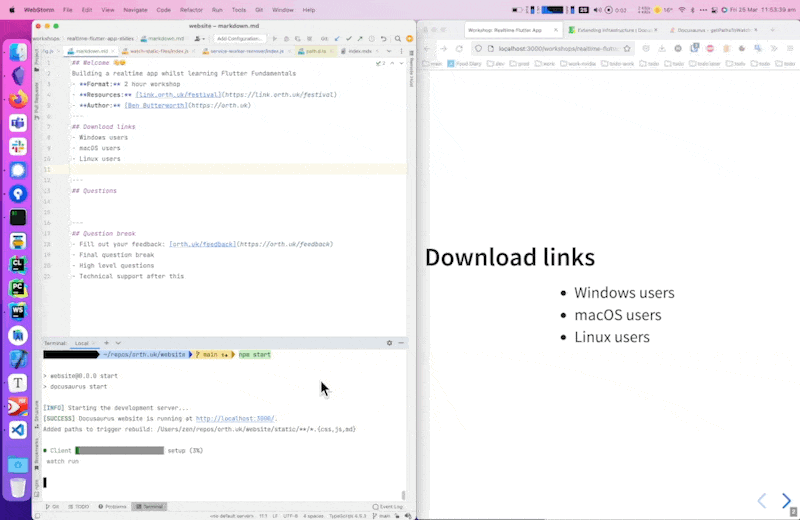The width and height of the screenshot is (800, 520).
Task: Open the LF line separator selector
Action: pyautogui.click(x=275, y=516)
